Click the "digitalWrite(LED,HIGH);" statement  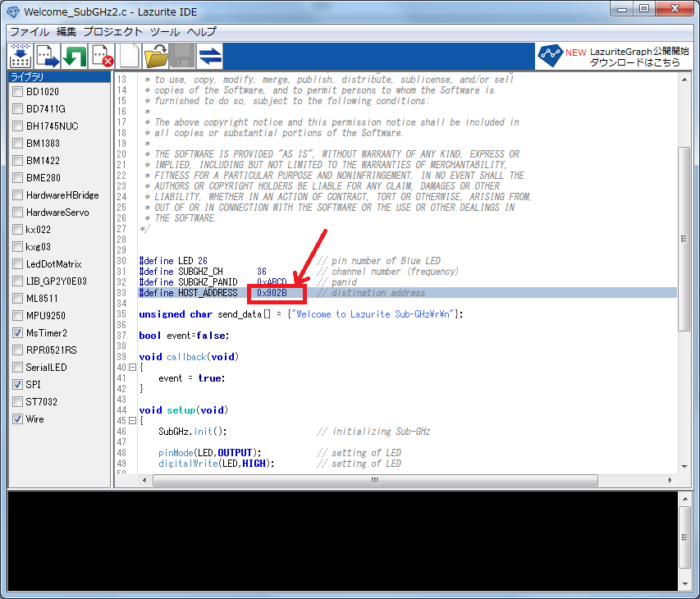[x=217, y=464]
